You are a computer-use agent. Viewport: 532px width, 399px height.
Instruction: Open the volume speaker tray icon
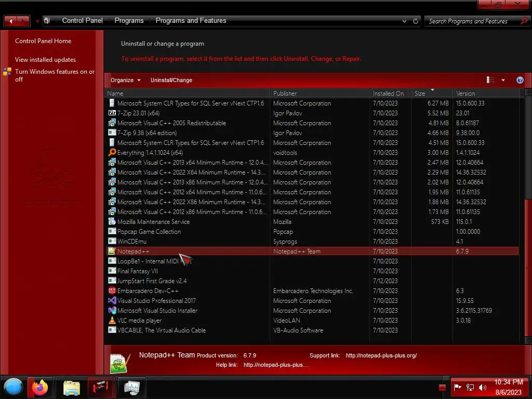pyautogui.click(x=482, y=388)
